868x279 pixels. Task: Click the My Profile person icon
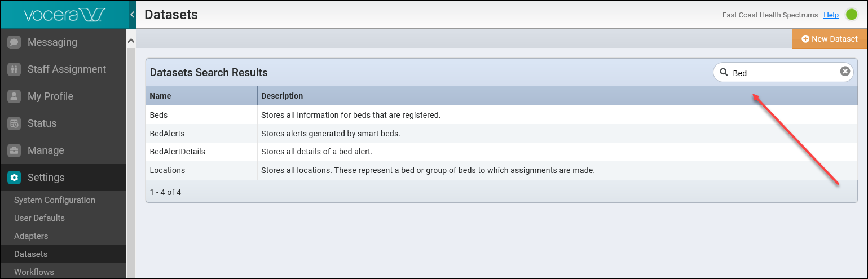pyautogui.click(x=14, y=96)
